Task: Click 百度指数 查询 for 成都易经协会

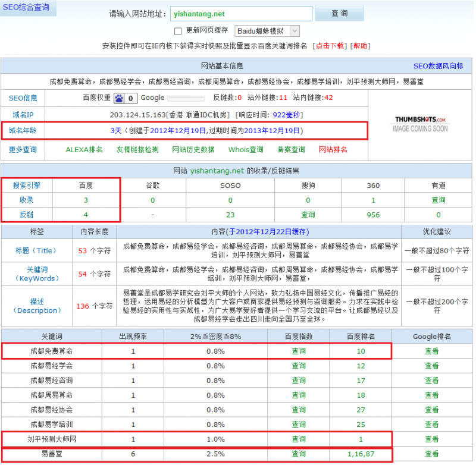Action: coord(299,410)
